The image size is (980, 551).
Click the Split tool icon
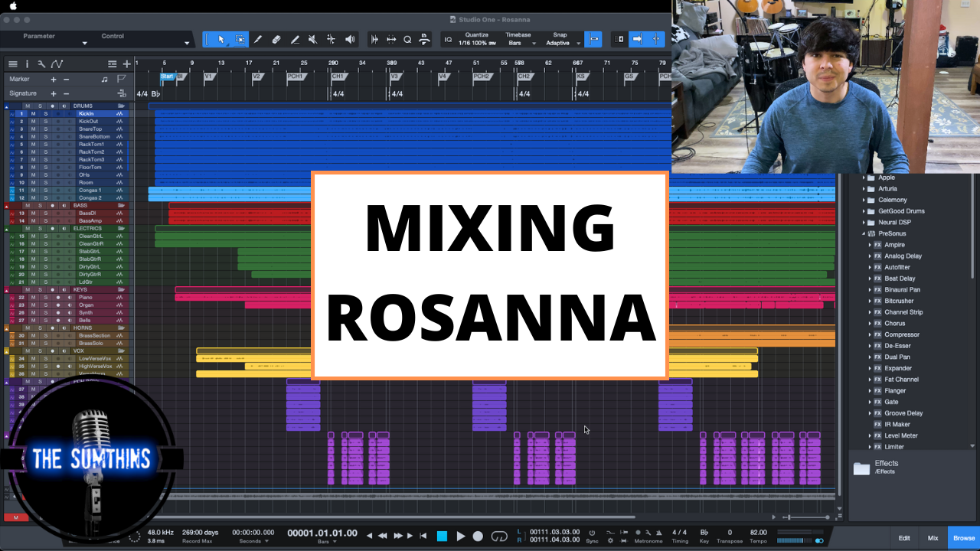(258, 39)
